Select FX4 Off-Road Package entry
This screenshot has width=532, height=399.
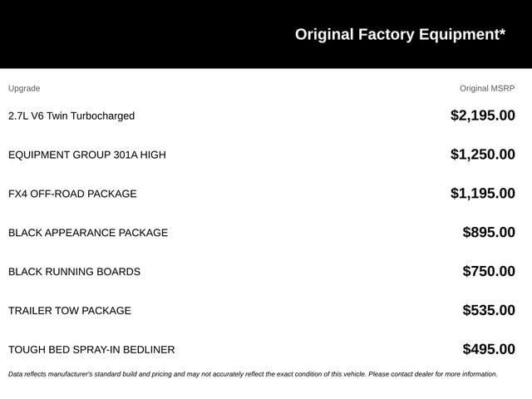coord(72,194)
